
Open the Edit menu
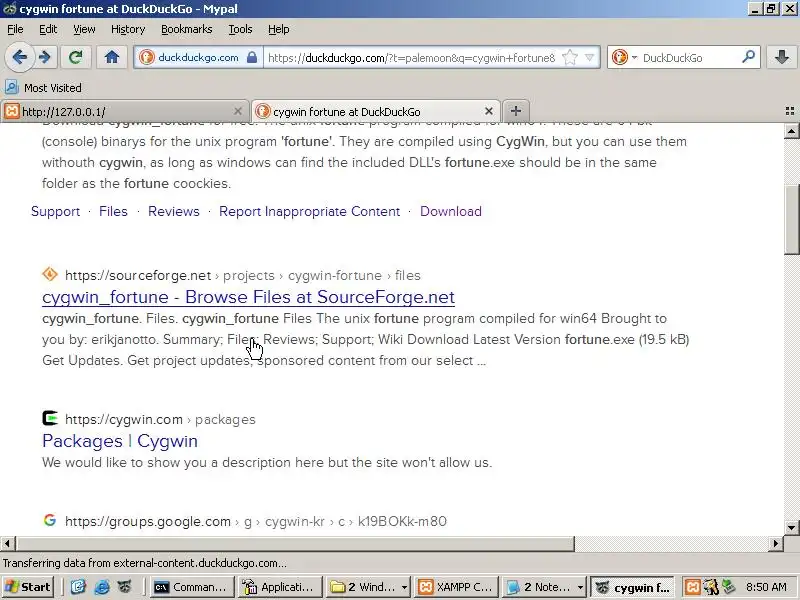(x=48, y=29)
